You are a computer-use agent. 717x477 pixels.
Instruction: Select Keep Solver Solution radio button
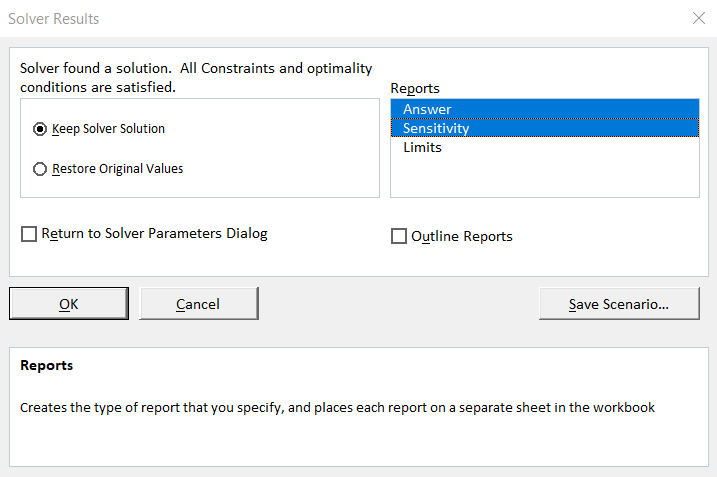click(x=40, y=129)
